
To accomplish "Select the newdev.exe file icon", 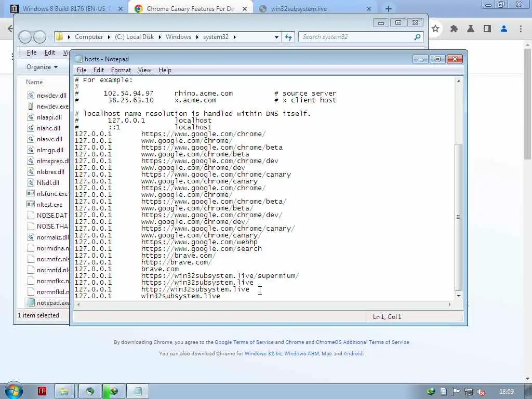I will coord(31,106).
